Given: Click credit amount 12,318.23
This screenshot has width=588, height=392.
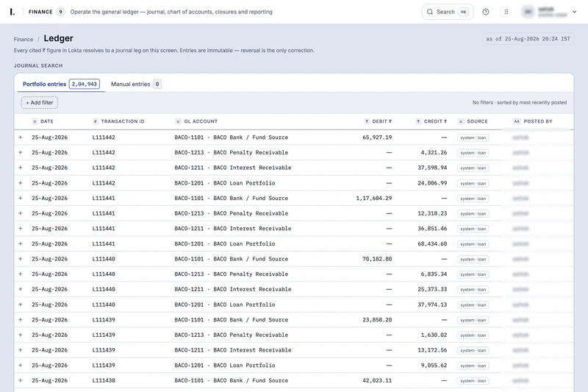Looking at the screenshot, I should [x=432, y=213].
